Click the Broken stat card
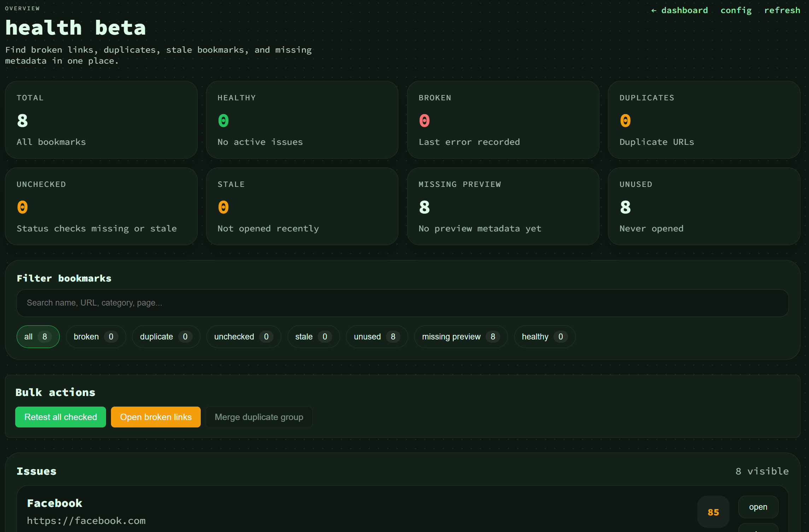 (503, 120)
